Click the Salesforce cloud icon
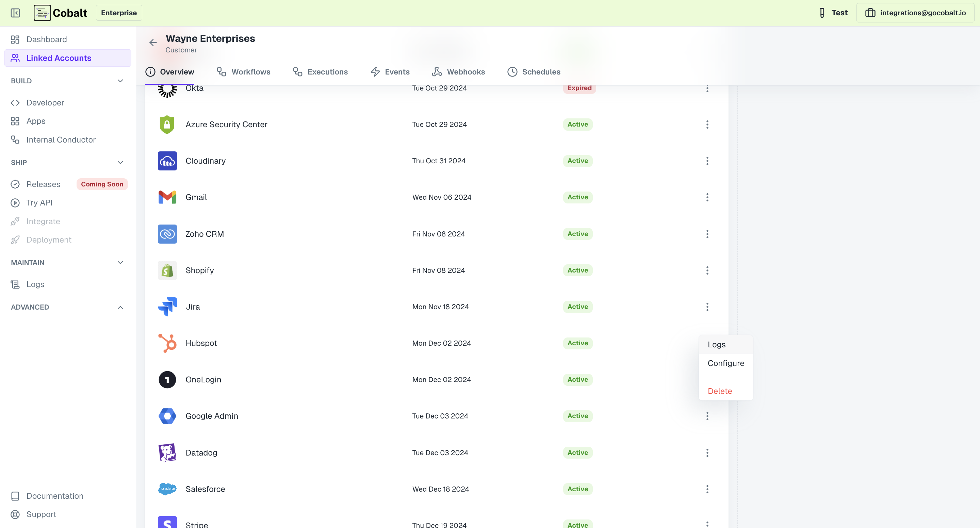The height and width of the screenshot is (528, 980). click(x=167, y=489)
